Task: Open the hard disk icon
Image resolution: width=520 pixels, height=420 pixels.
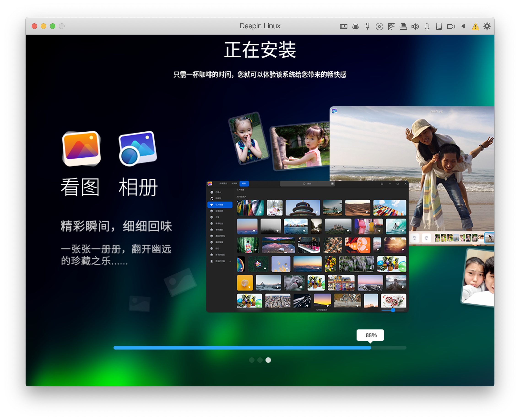Action: 439,26
